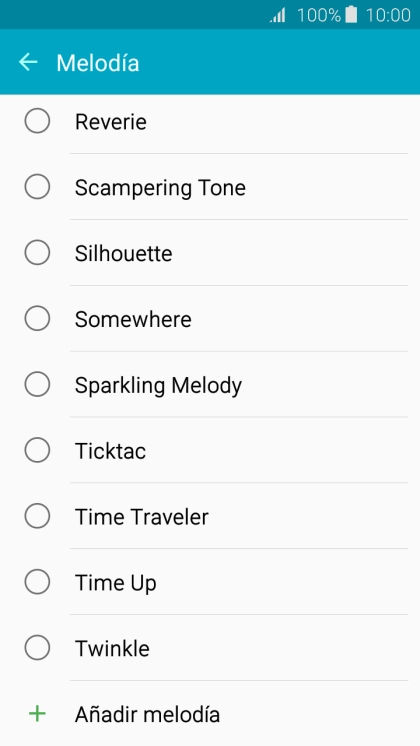
Task: Tap the Melodía header title
Action: pos(98,63)
